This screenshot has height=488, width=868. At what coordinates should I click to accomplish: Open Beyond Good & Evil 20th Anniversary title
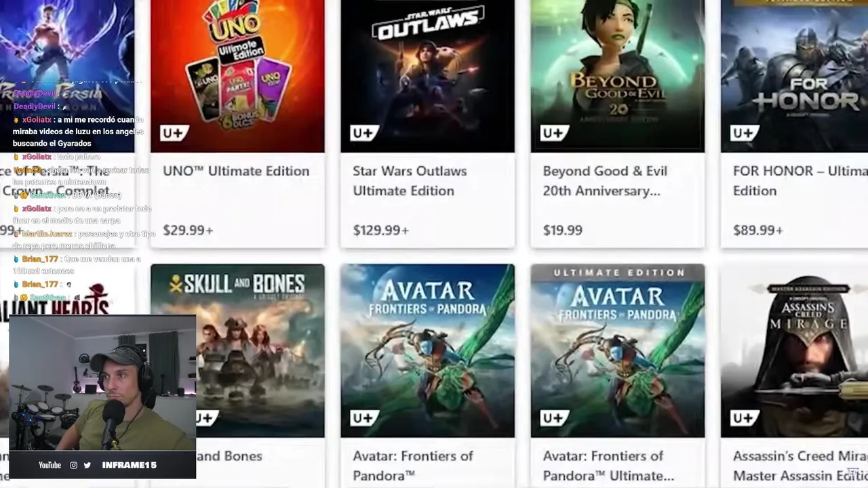[605, 181]
